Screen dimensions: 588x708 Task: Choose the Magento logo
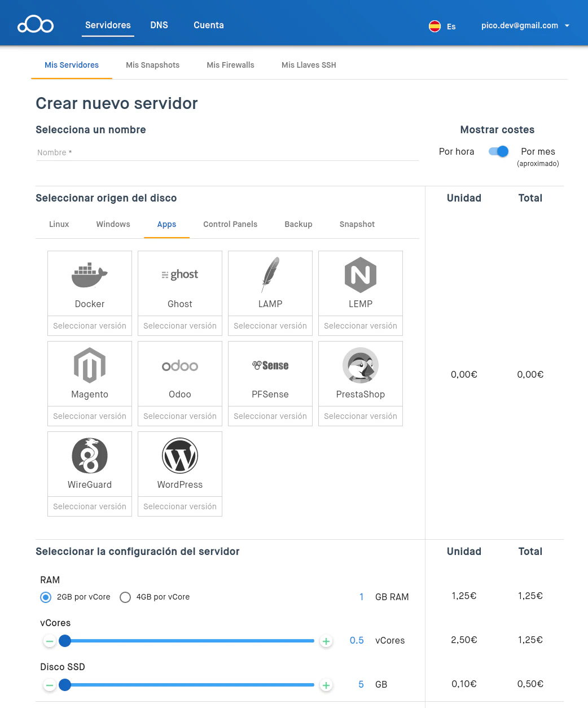90,365
